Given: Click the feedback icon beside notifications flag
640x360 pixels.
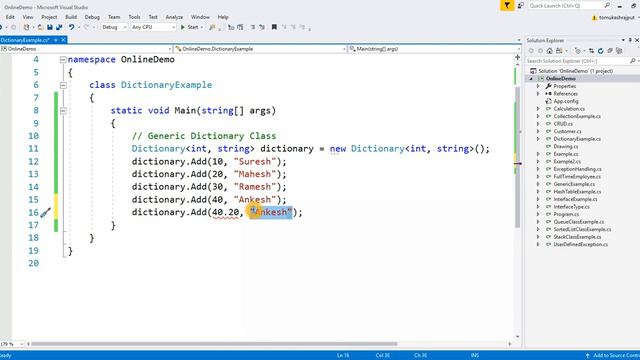Looking at the screenshot, I should coord(521,5).
